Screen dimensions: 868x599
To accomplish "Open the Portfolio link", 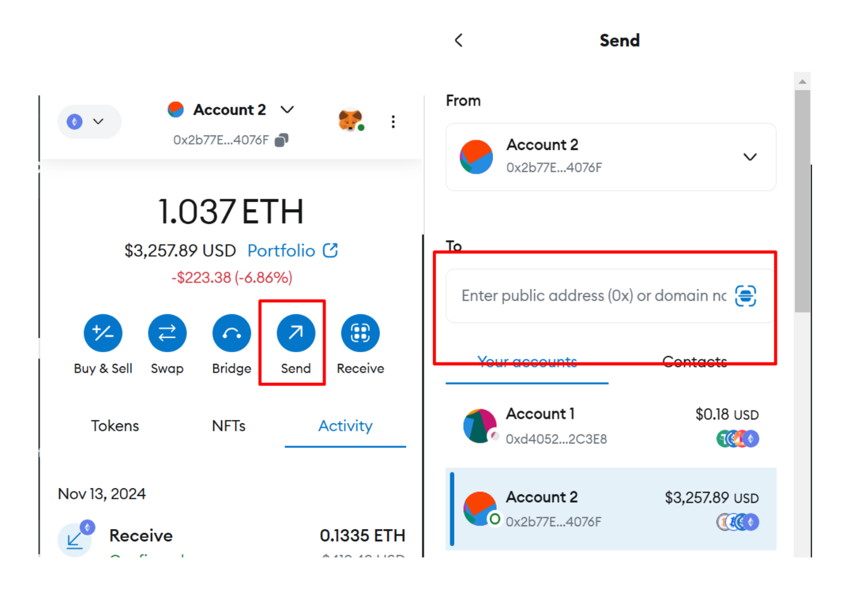I will [x=292, y=250].
